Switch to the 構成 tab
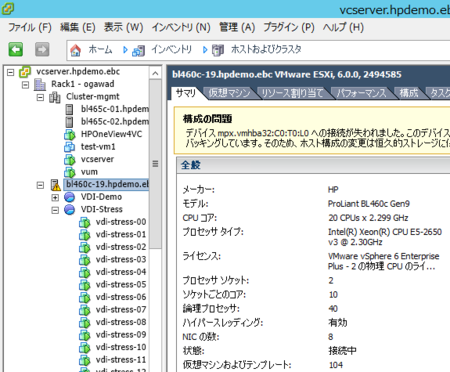 [x=409, y=93]
